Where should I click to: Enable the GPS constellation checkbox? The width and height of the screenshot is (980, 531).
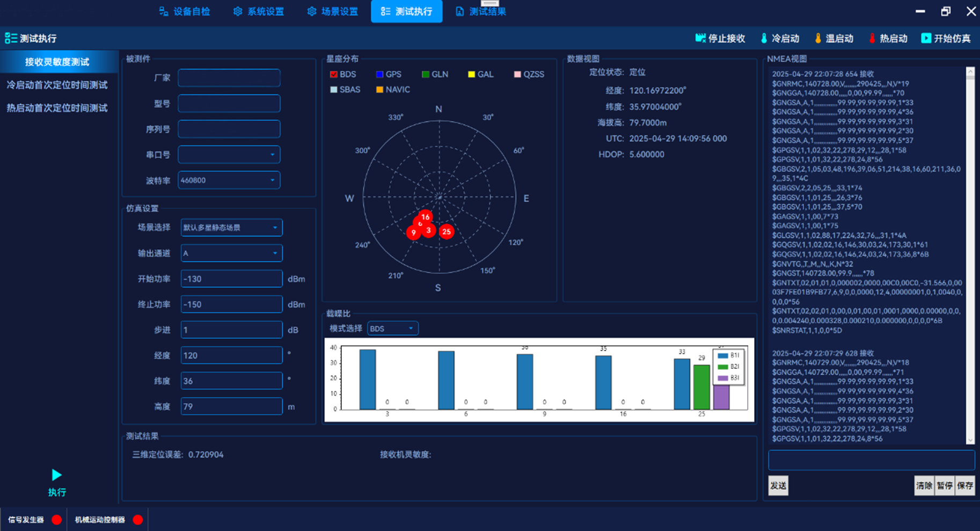(x=379, y=74)
